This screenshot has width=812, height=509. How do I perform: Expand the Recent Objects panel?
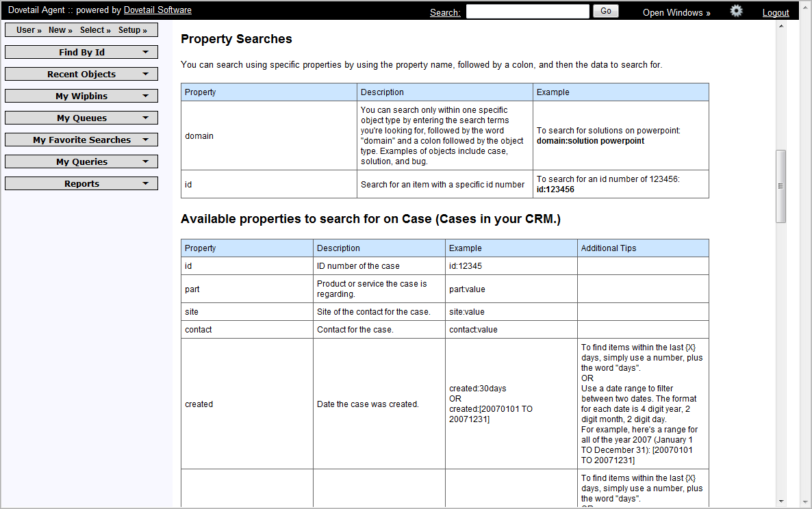point(81,74)
